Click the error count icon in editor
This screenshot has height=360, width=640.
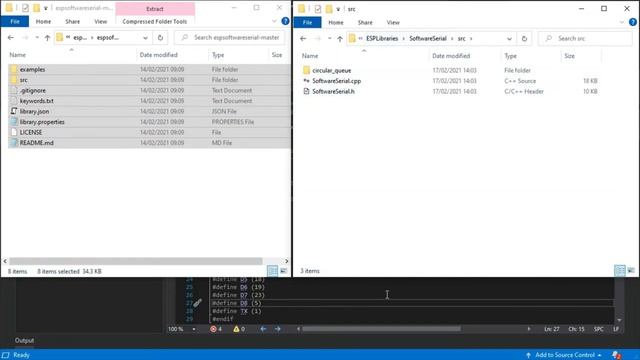[213, 329]
